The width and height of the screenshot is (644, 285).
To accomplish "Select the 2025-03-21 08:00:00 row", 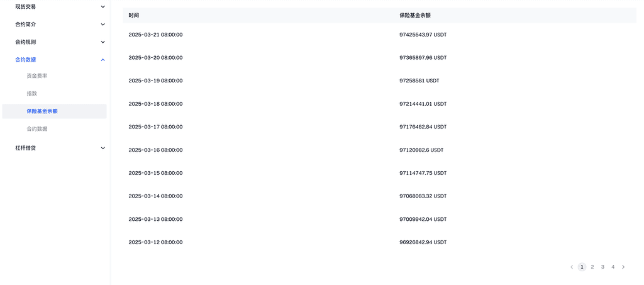I will (x=155, y=35).
